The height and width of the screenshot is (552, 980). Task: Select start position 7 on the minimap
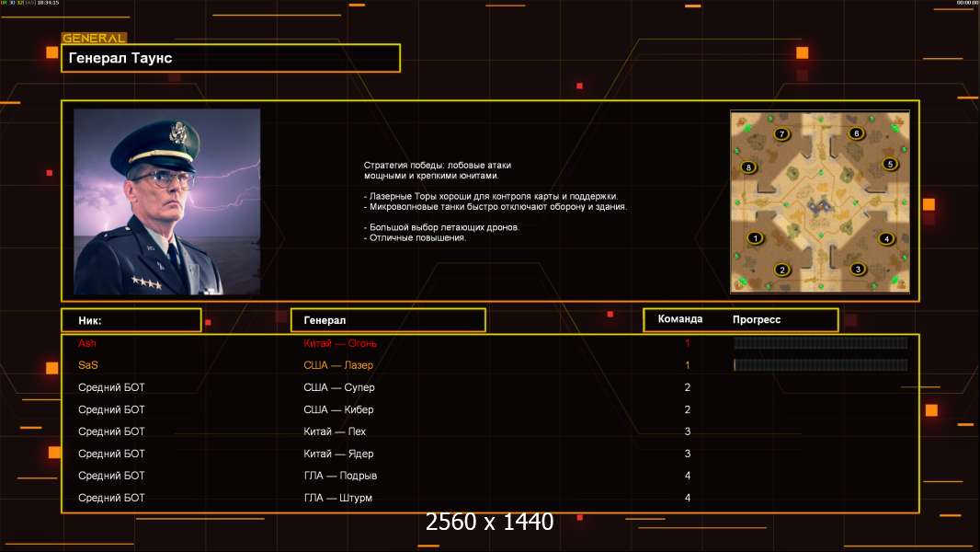pos(781,133)
